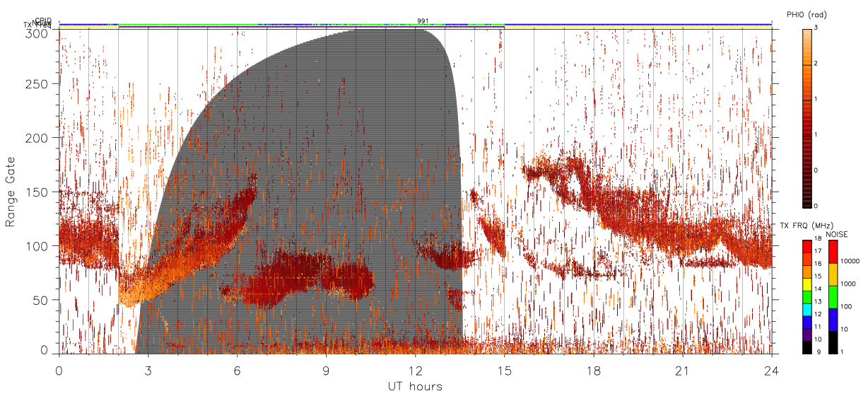Click the "3" label atop the PHI0 colorbar

816,28
